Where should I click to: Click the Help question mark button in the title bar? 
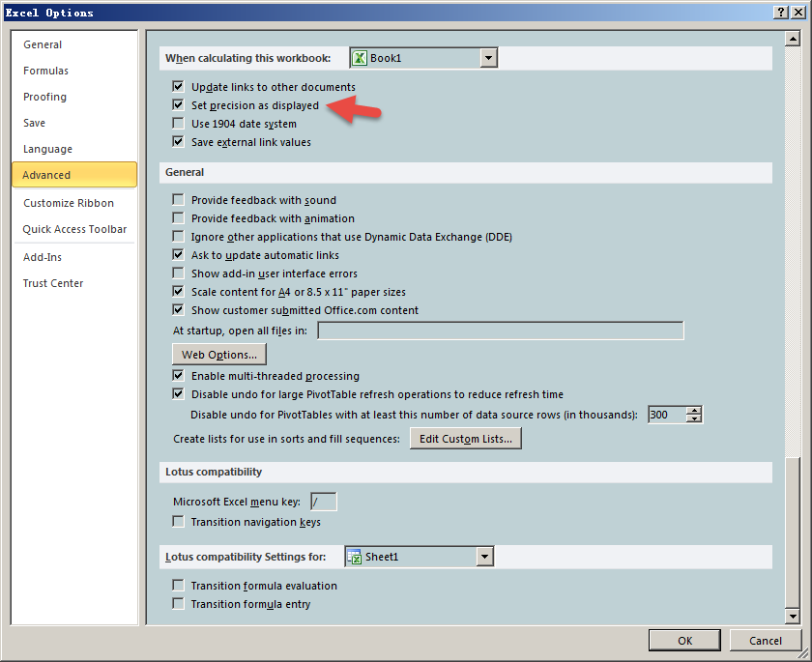781,13
